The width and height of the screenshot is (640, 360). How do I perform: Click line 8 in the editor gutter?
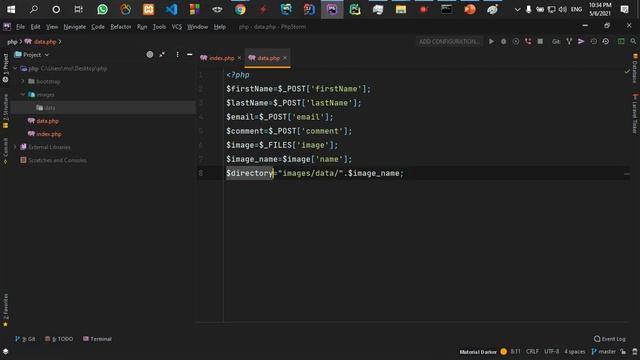[200, 173]
